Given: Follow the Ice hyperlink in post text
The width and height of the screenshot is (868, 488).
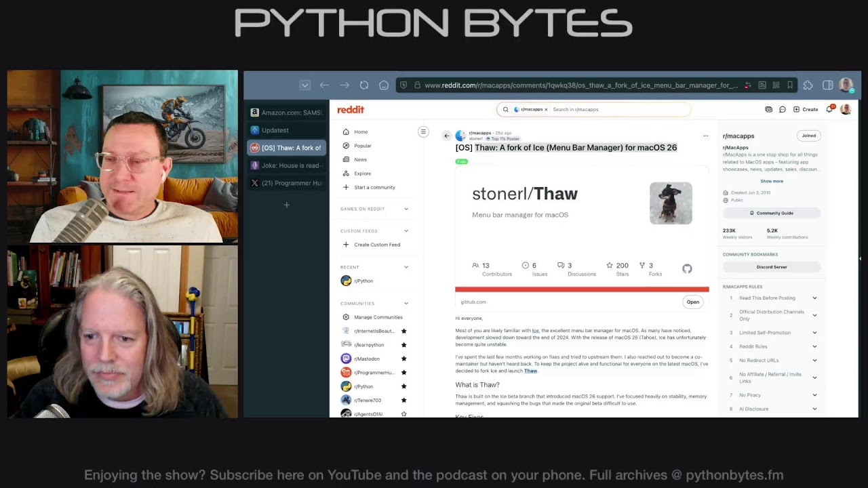Looking at the screenshot, I should click(x=536, y=331).
